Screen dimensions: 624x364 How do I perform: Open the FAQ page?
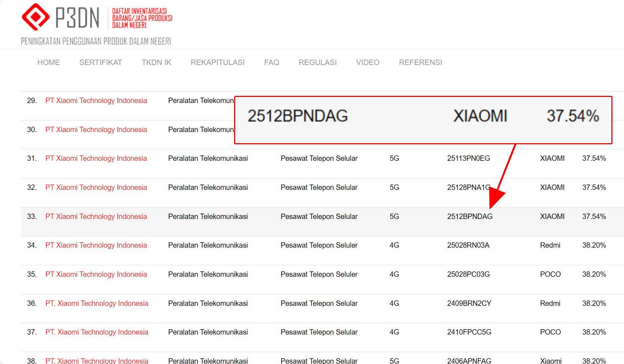click(271, 62)
